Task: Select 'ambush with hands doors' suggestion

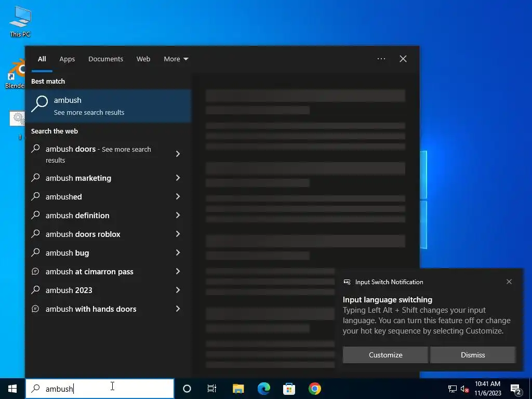Action: [x=108, y=309]
